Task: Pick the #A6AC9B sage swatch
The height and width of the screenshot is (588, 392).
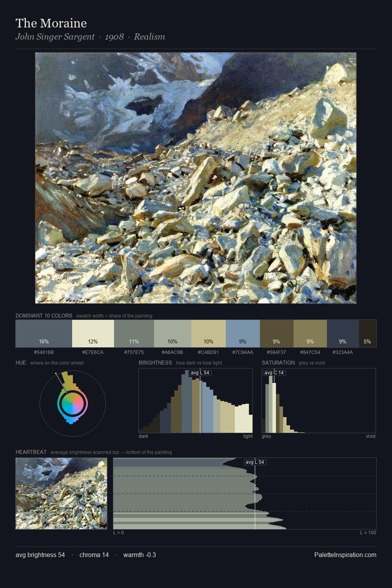Action: 172,334
